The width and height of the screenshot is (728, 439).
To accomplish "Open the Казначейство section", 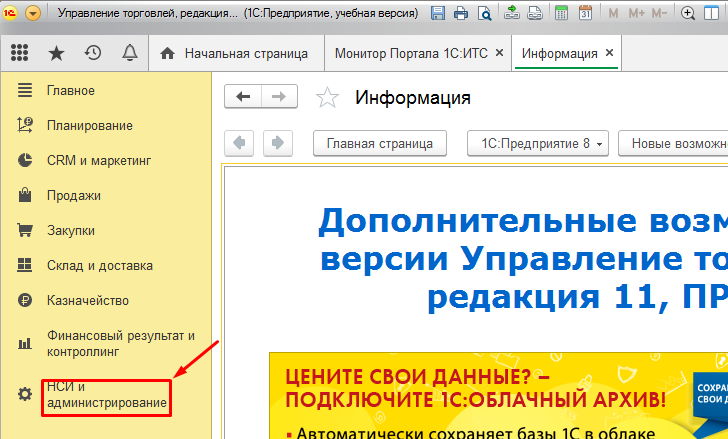I will 88,301.
